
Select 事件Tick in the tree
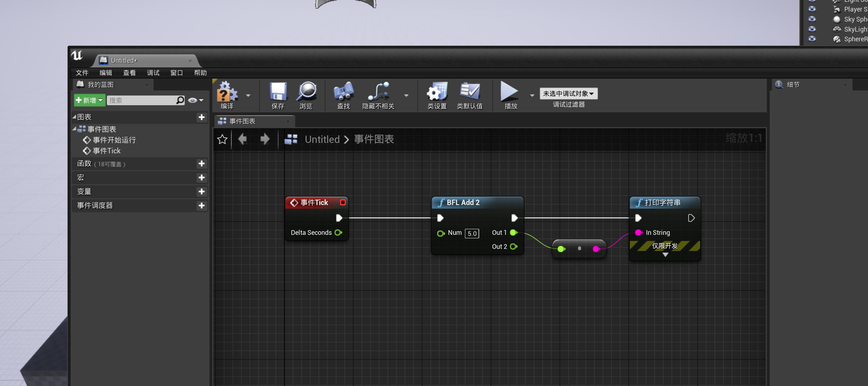tap(107, 151)
